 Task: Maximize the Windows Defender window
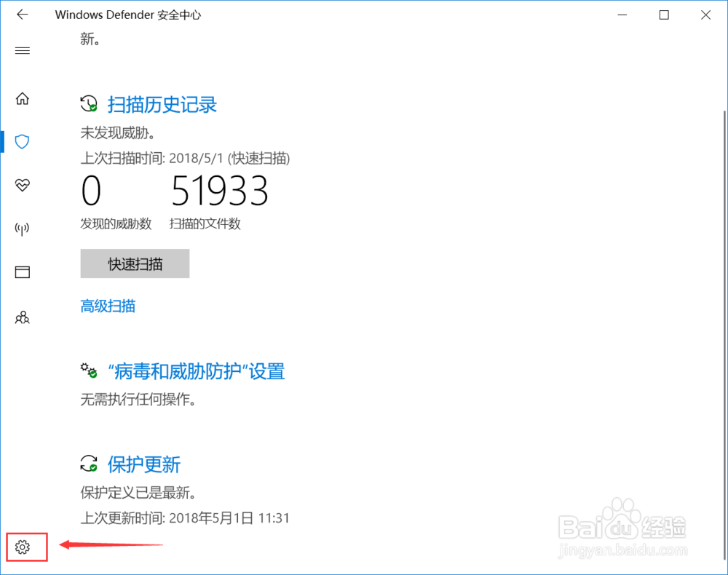(664, 15)
